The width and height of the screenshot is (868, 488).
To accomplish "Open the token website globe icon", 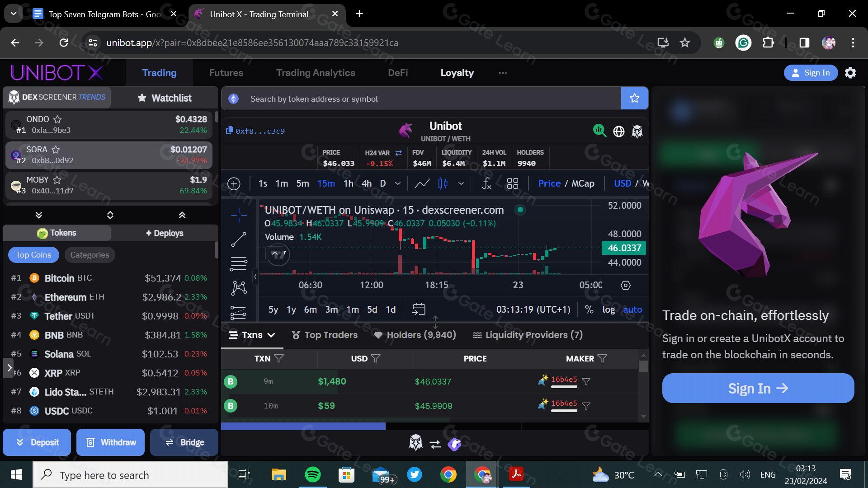I will click(618, 131).
